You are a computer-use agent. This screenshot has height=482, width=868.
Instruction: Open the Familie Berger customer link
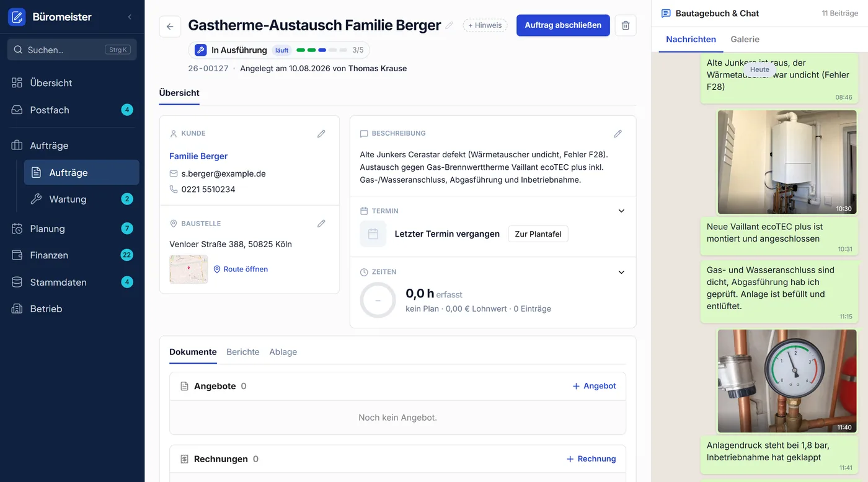(198, 156)
